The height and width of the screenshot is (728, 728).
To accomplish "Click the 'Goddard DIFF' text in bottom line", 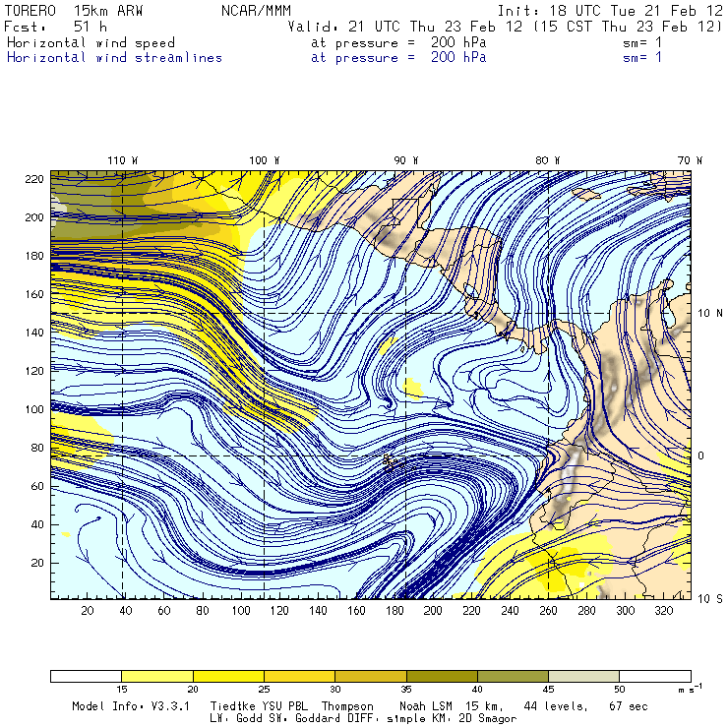I will click(x=334, y=719).
